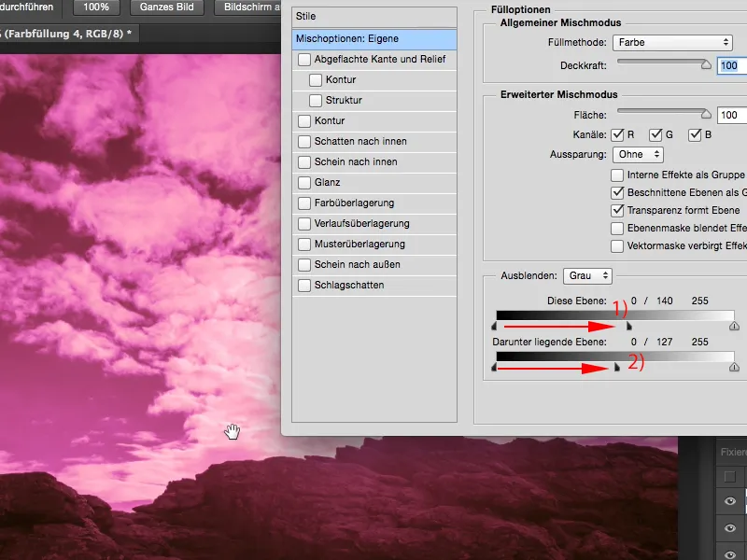This screenshot has width=747, height=560.
Task: Click the Ganzes Bild button
Action: click(167, 7)
